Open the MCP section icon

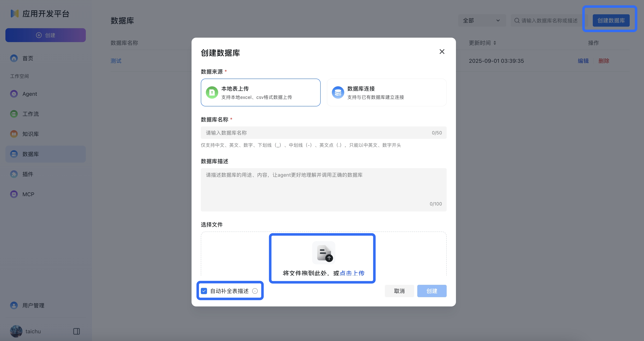coord(14,194)
